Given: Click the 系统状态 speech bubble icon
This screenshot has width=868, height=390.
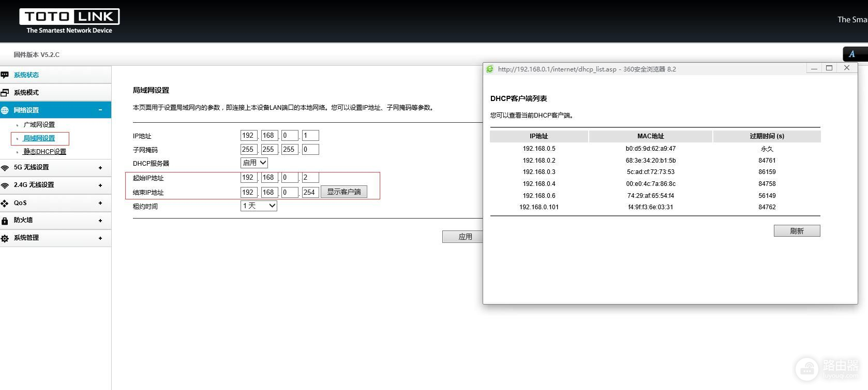Looking at the screenshot, I should (5, 75).
